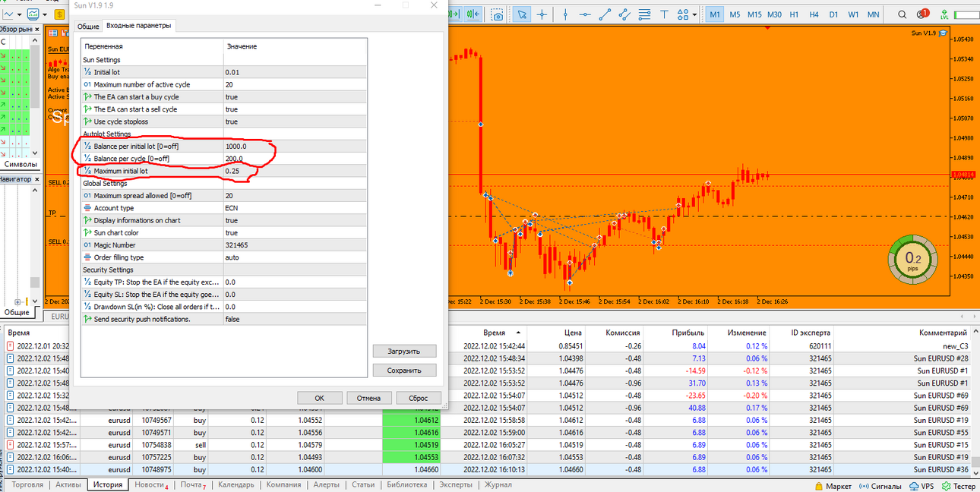Click the dollar sign toolbar icon
The height and width of the screenshot is (492, 980).
60,14
